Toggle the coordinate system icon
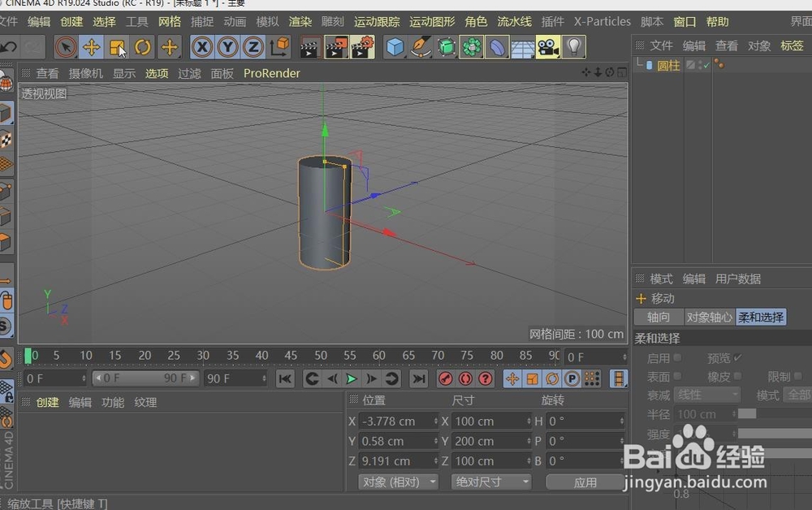 (279, 47)
